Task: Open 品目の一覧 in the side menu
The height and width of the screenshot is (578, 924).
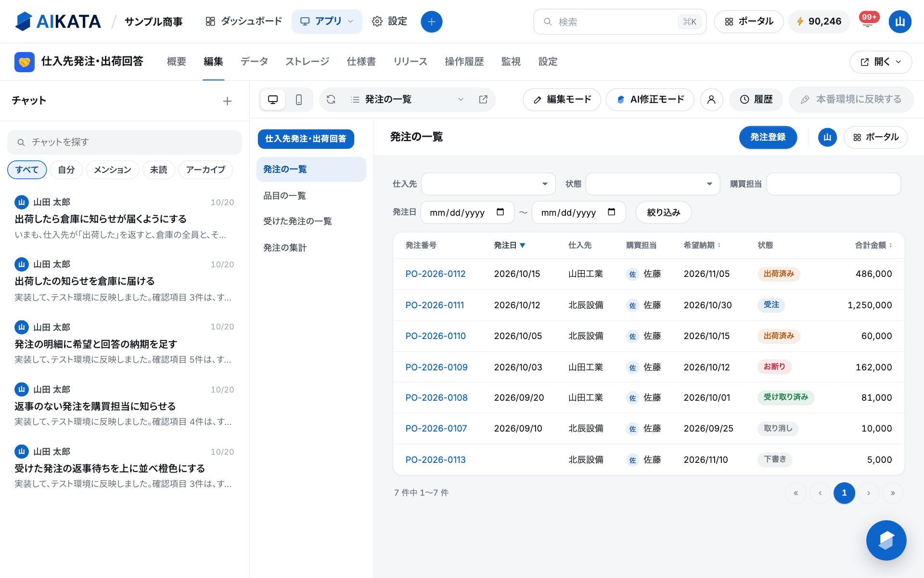Action: coord(311,196)
